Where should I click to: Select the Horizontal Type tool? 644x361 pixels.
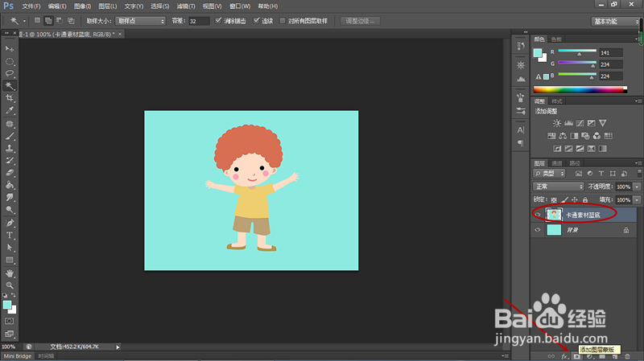coord(10,236)
